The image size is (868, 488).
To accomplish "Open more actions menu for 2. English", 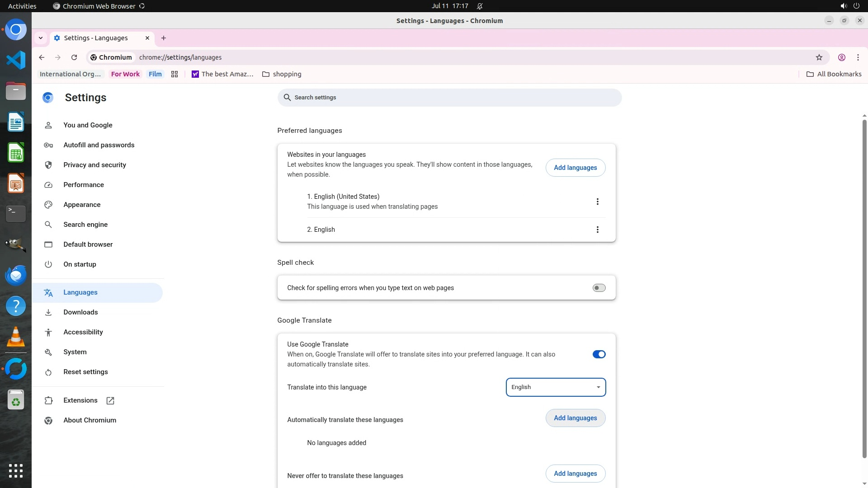I will click(x=597, y=230).
